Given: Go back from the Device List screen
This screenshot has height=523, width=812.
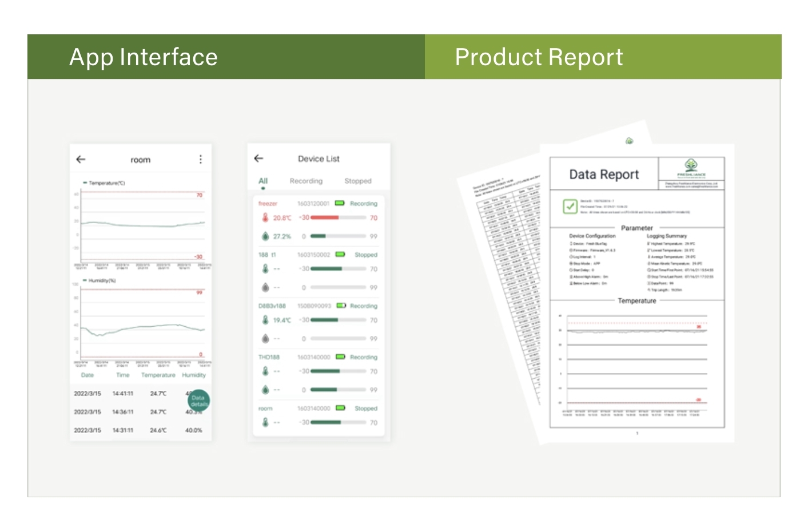Looking at the screenshot, I should pyautogui.click(x=258, y=159).
